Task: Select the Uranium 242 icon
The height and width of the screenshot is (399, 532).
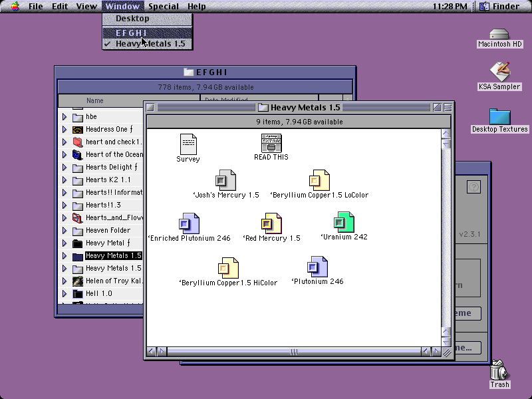Action: [344, 222]
